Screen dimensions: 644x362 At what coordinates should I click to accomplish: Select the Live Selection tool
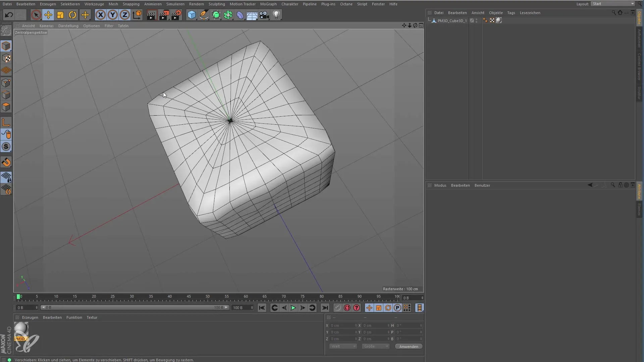pyautogui.click(x=36, y=15)
